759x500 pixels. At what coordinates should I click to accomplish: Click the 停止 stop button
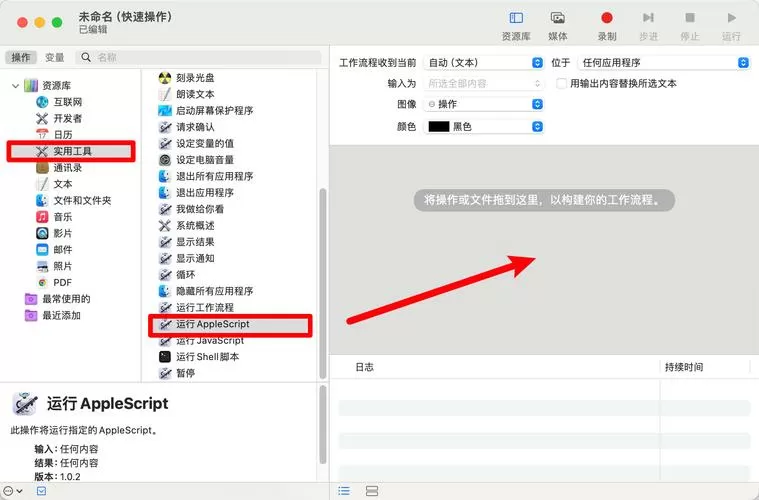(x=690, y=26)
